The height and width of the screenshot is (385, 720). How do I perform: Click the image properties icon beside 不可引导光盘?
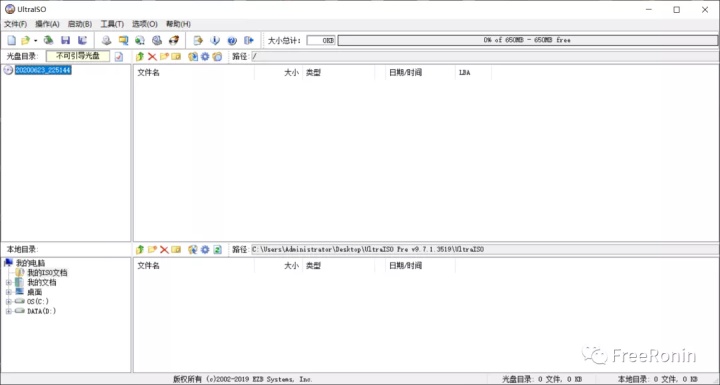click(119, 57)
